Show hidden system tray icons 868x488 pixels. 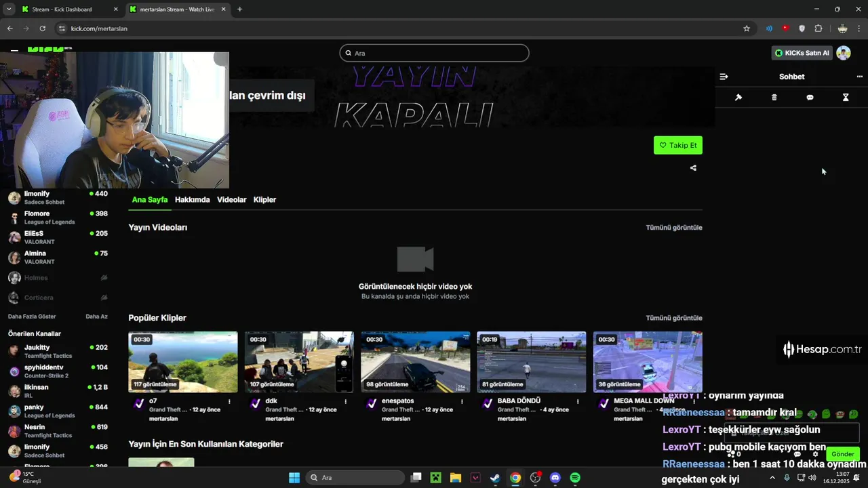pyautogui.click(x=772, y=478)
